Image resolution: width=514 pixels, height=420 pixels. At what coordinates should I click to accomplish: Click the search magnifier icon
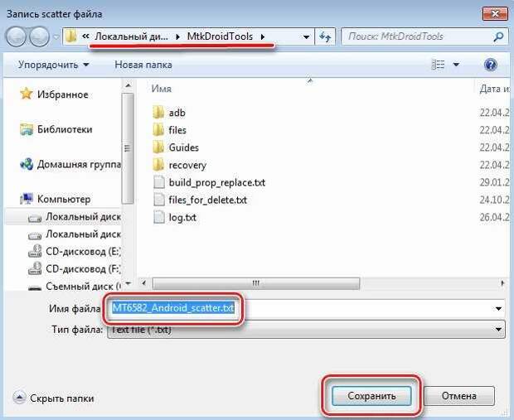click(498, 36)
